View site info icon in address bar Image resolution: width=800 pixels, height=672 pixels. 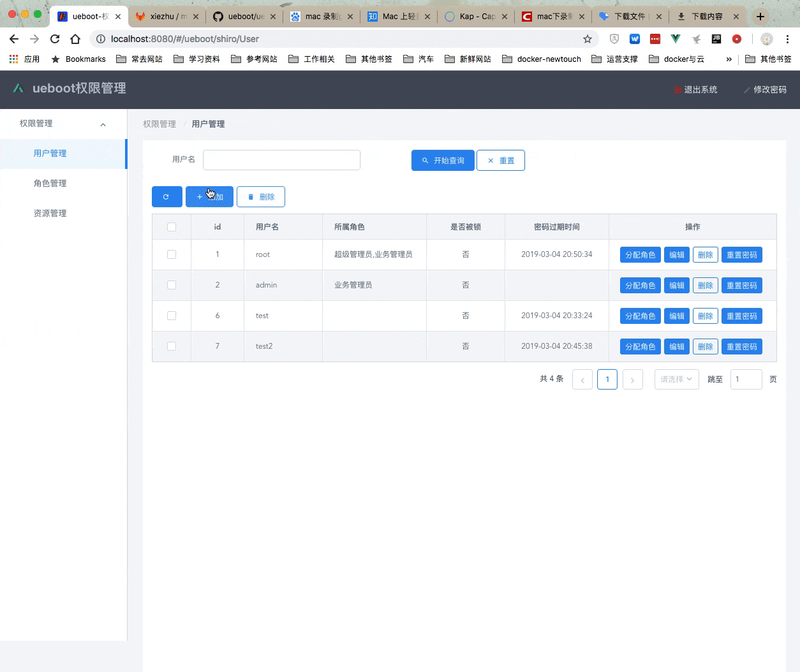point(100,39)
